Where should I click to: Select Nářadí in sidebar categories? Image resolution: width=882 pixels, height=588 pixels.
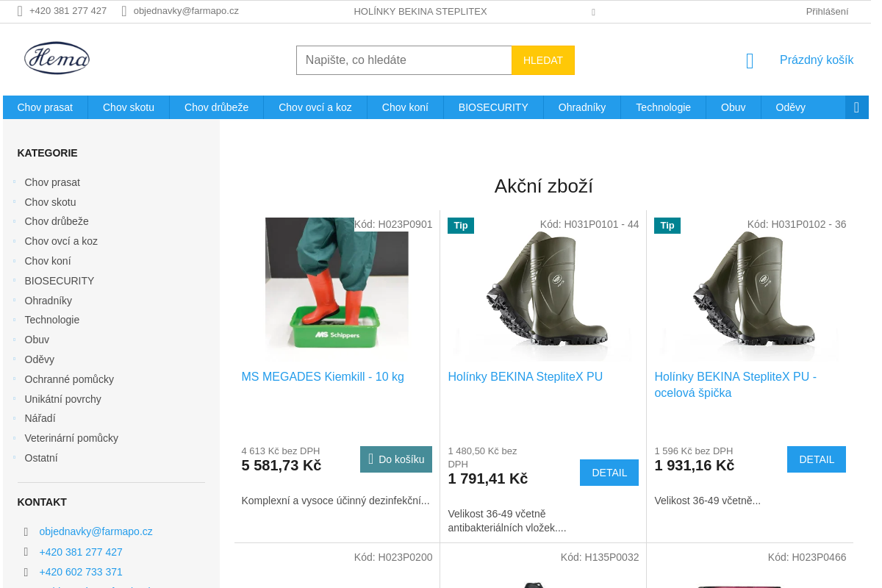40,418
